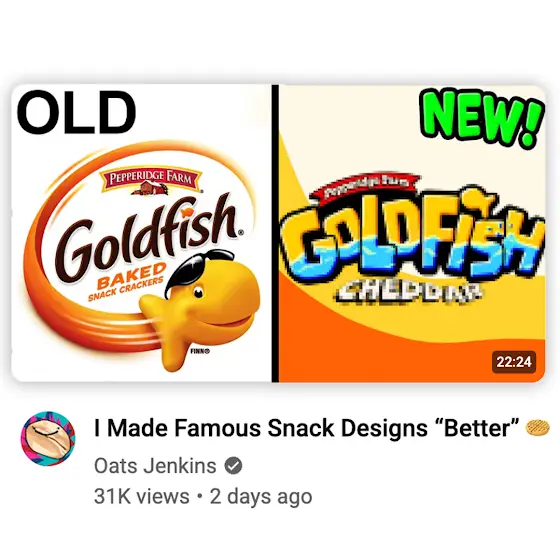Click the OLD label on thumbnail

(x=76, y=112)
